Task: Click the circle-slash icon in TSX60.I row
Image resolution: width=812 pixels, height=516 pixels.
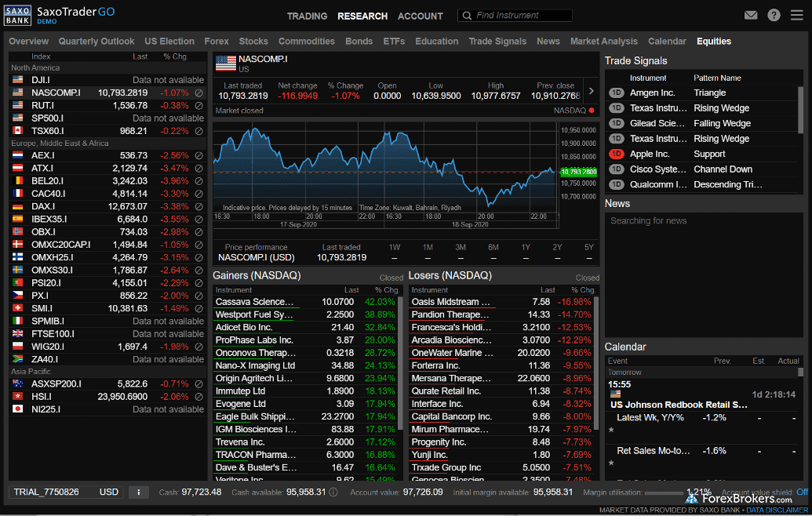Action: (198, 131)
